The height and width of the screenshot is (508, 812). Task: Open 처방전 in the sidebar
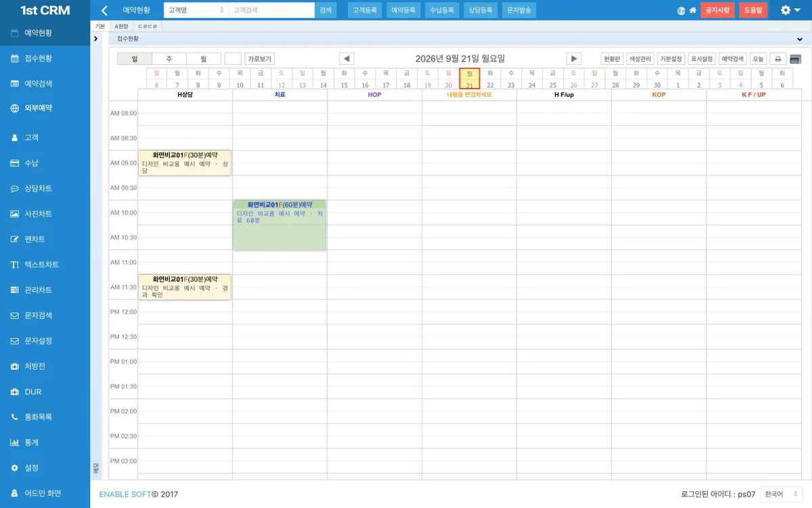point(45,366)
